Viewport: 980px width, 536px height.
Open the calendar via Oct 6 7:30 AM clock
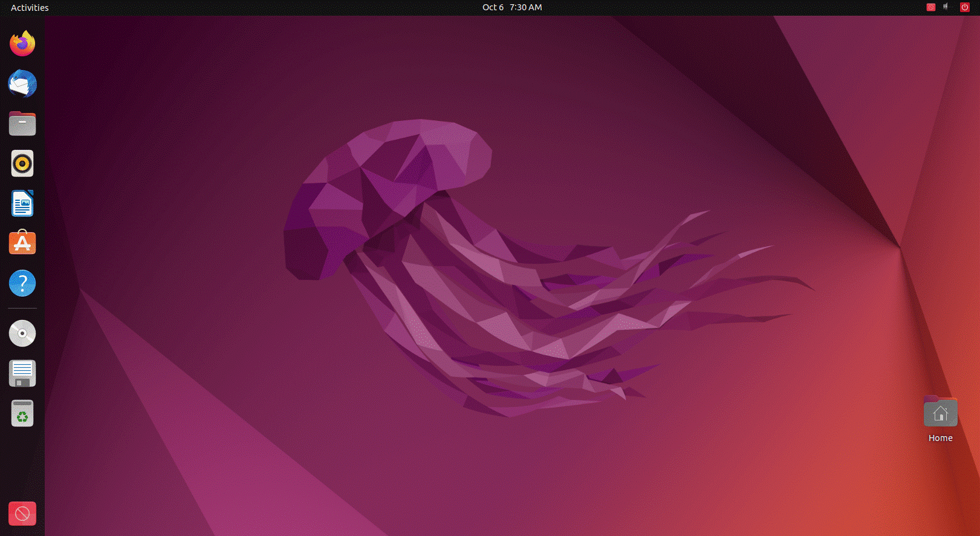pos(512,7)
